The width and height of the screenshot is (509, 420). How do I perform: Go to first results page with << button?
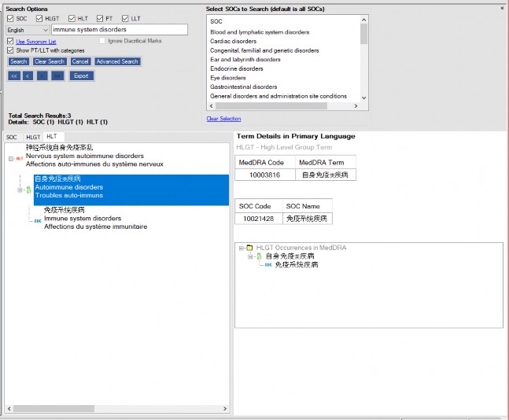[13, 76]
